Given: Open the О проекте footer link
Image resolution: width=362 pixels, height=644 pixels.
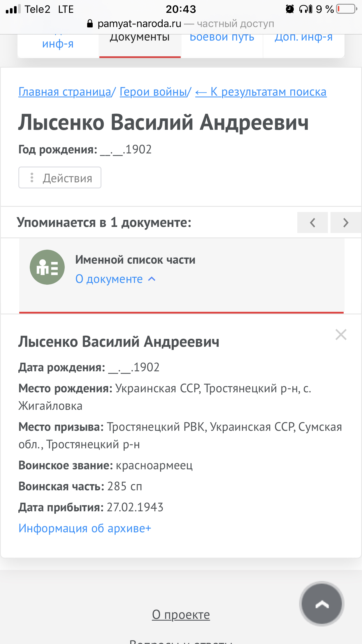Looking at the screenshot, I should [181, 615].
